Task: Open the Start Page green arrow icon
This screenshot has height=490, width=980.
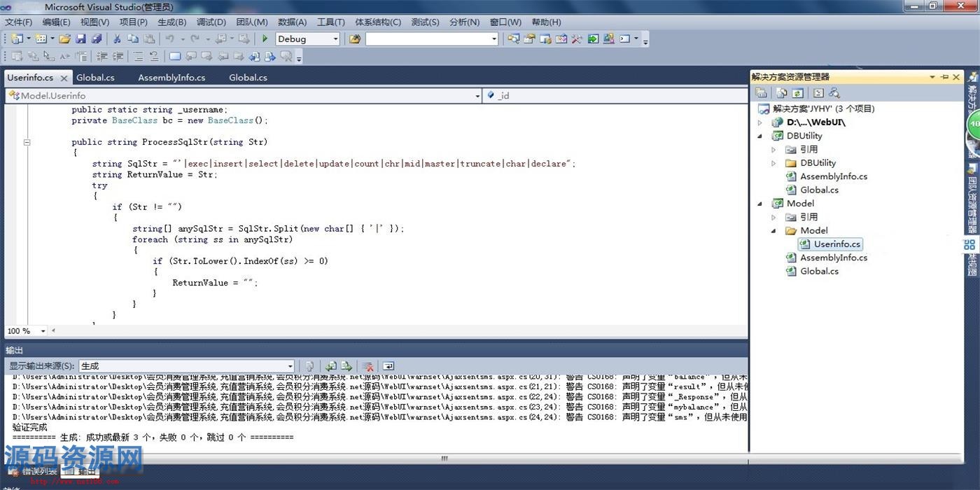Action: click(x=593, y=38)
